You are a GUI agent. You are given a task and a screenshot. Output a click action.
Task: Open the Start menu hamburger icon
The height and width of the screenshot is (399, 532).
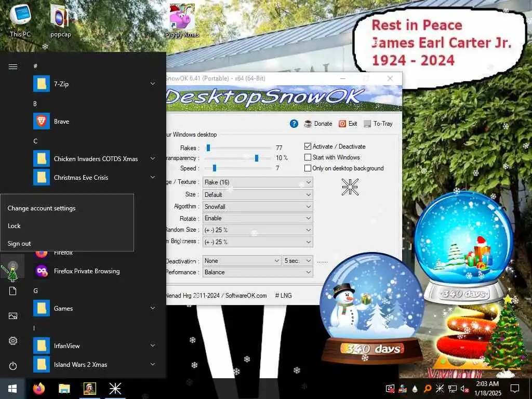pyautogui.click(x=13, y=66)
